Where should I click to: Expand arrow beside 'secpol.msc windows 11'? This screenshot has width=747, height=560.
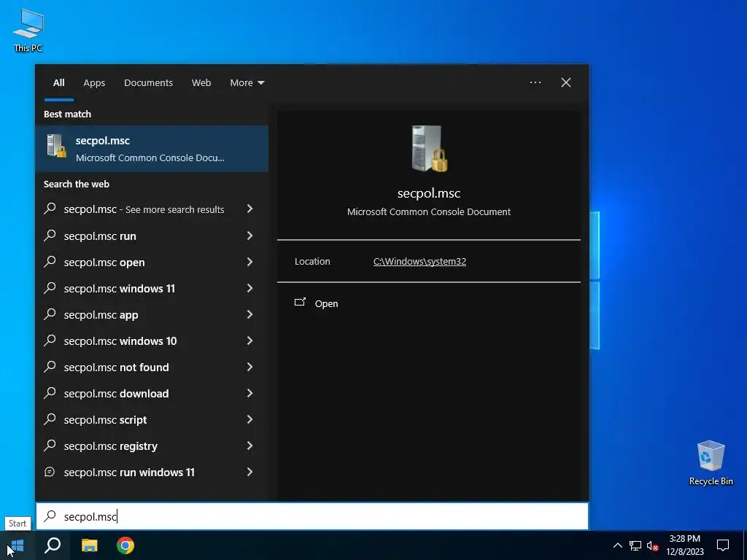[x=249, y=288]
